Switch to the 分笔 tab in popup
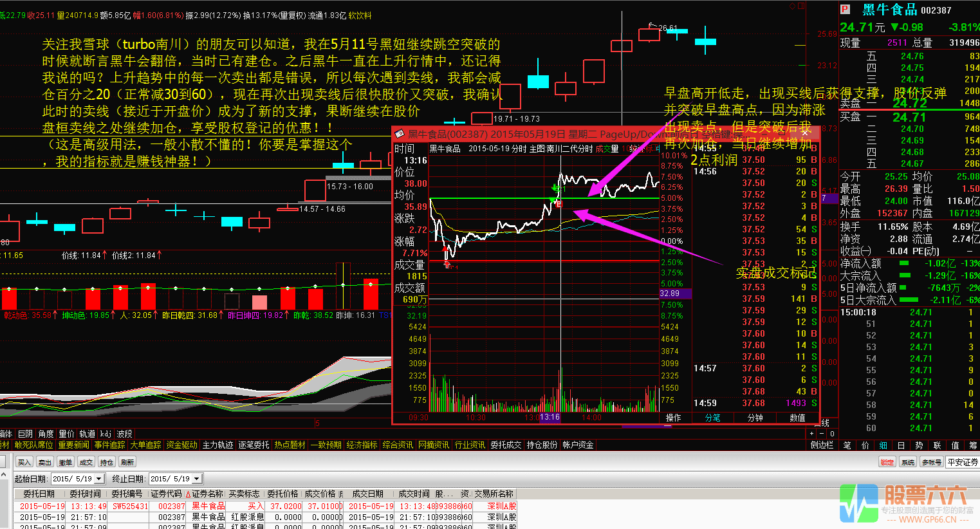The image size is (980, 529). coord(713,418)
